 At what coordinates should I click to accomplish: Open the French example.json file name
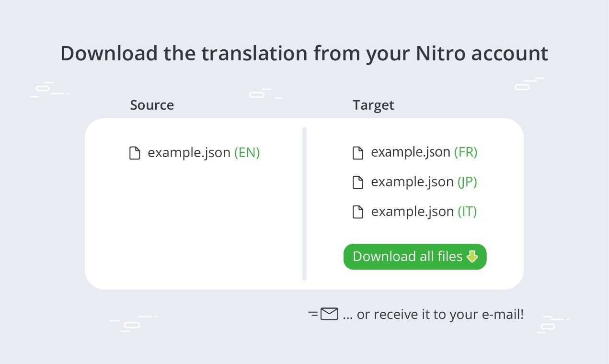click(411, 152)
